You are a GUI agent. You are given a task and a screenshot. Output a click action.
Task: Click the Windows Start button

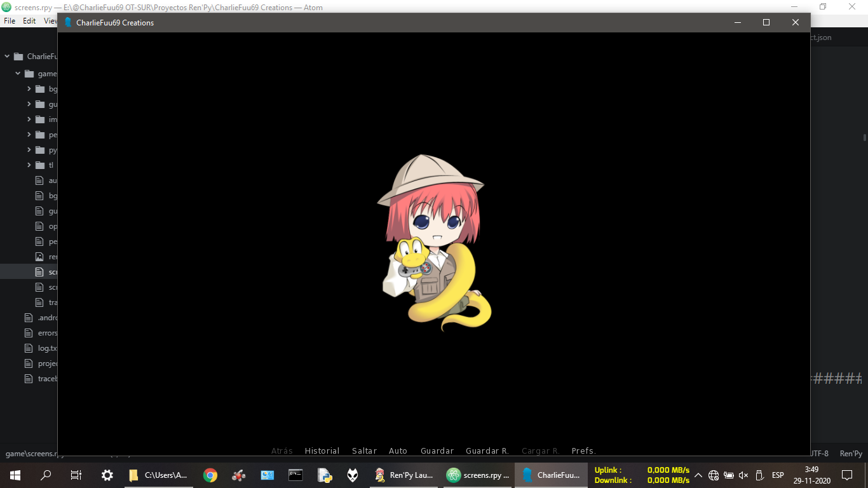[x=15, y=475]
